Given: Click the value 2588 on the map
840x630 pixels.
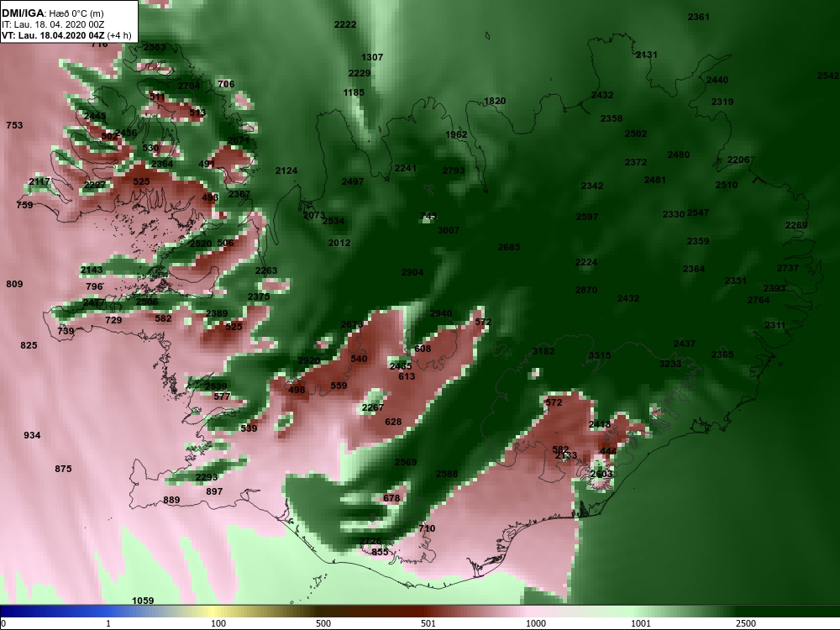Looking at the screenshot, I should (x=447, y=474).
